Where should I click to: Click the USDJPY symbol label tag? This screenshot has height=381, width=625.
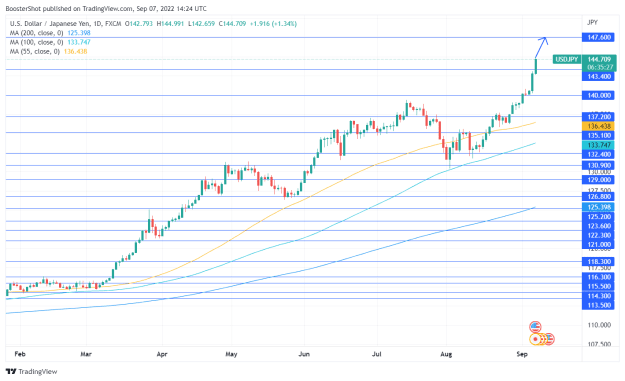pyautogui.click(x=566, y=59)
